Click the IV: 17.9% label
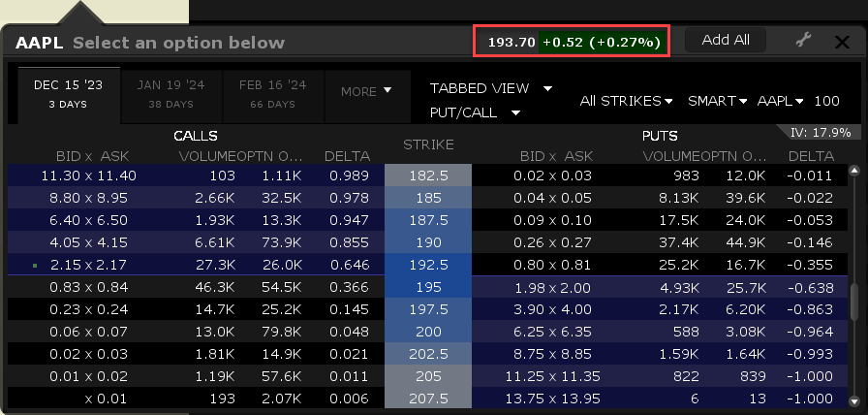 (821, 133)
